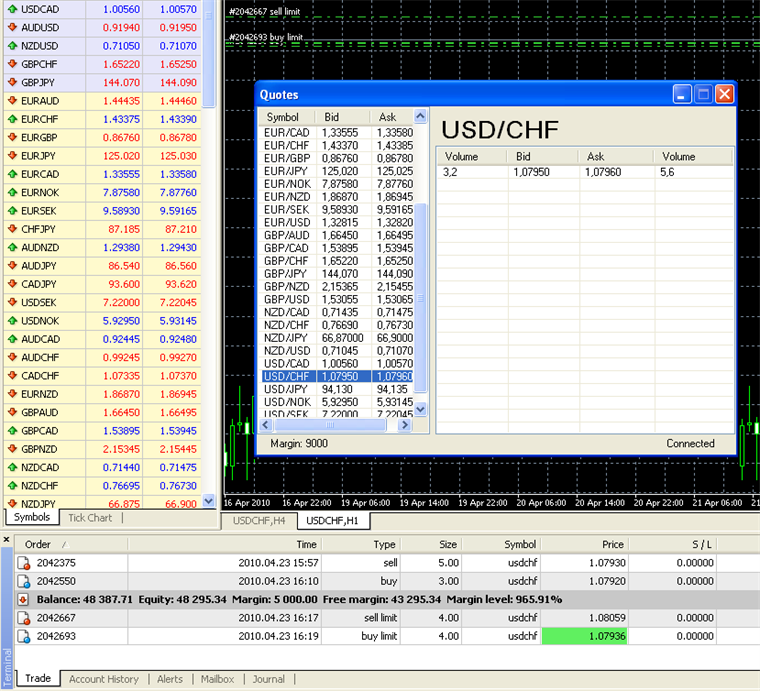The width and height of the screenshot is (760, 691).
Task: Click the Bid header in Quotes list
Action: point(343,117)
